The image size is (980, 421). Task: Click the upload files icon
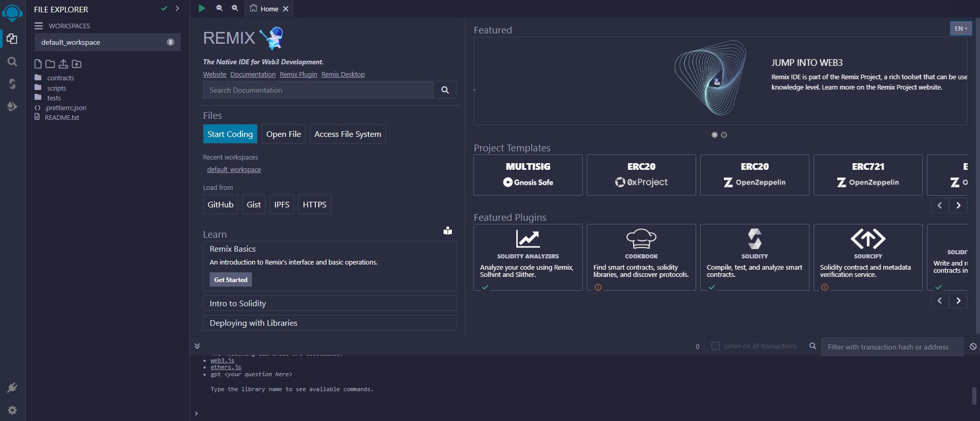(x=63, y=64)
